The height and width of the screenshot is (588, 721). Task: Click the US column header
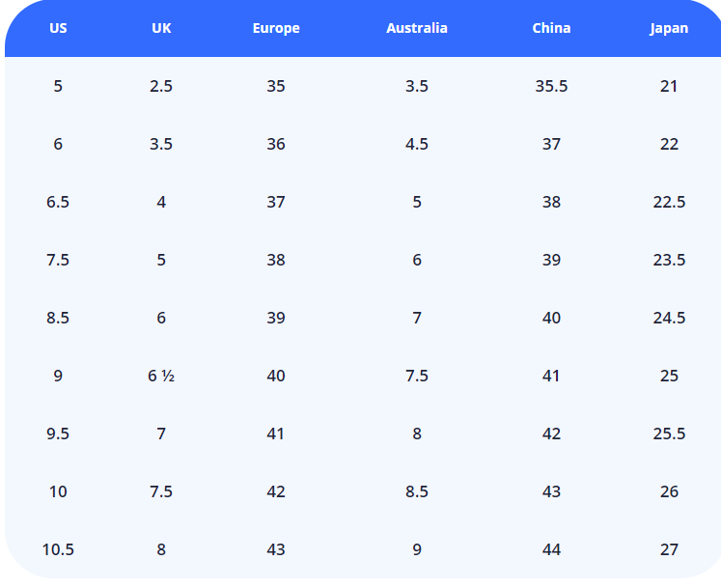pyautogui.click(x=58, y=28)
